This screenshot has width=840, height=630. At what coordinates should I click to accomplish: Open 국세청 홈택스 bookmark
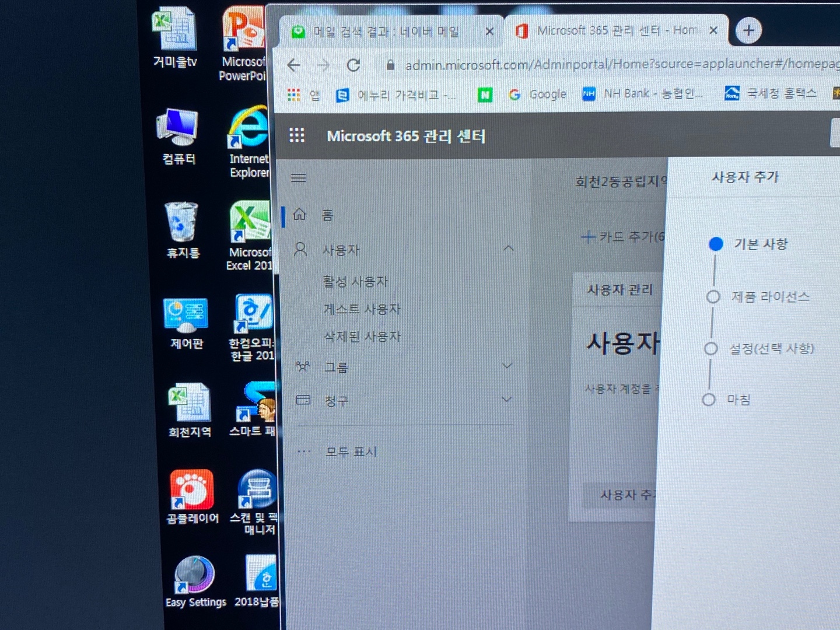[771, 93]
